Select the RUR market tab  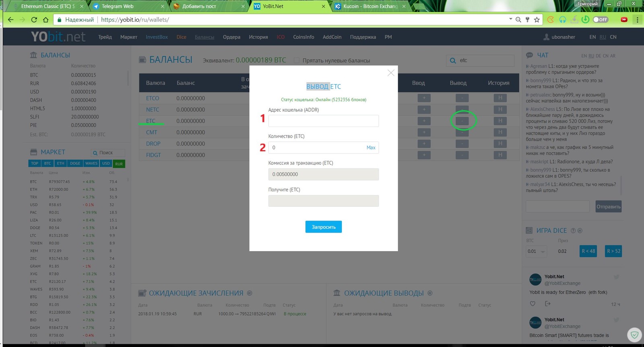pyautogui.click(x=119, y=164)
